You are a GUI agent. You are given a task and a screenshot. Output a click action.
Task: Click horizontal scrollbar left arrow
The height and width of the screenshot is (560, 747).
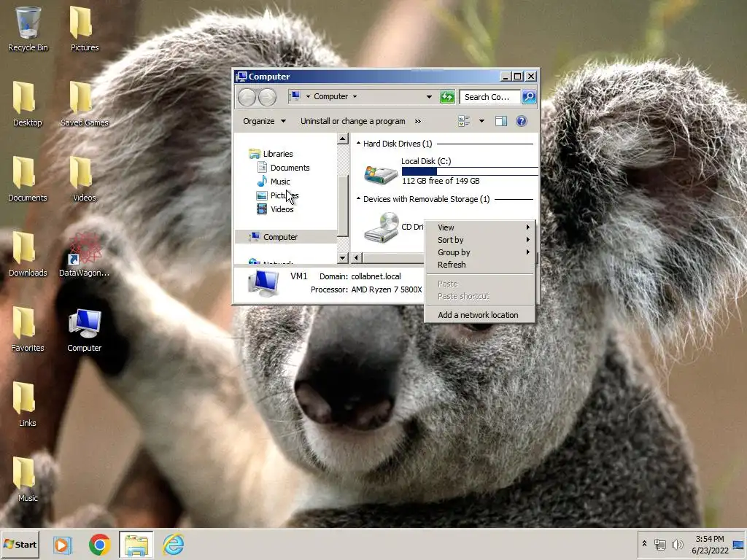(356, 257)
